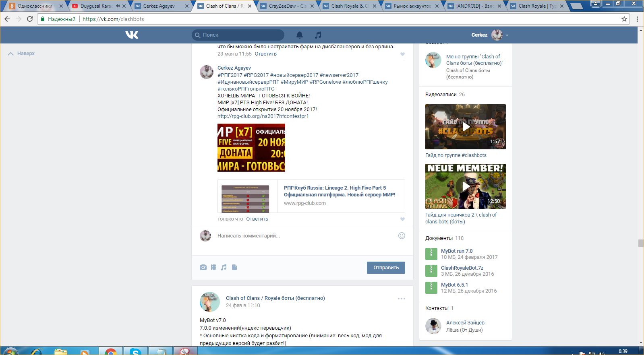Open the Алексей Зайцев contact link
The image size is (644, 355).
pyautogui.click(x=465, y=323)
